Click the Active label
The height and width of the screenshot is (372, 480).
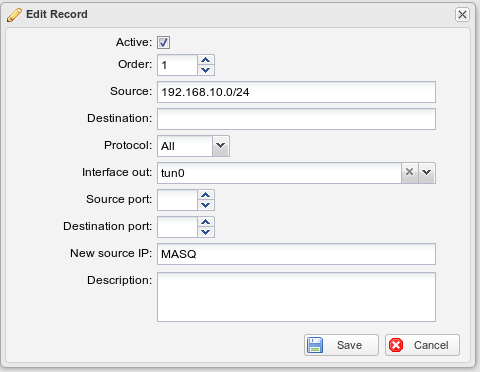click(134, 42)
